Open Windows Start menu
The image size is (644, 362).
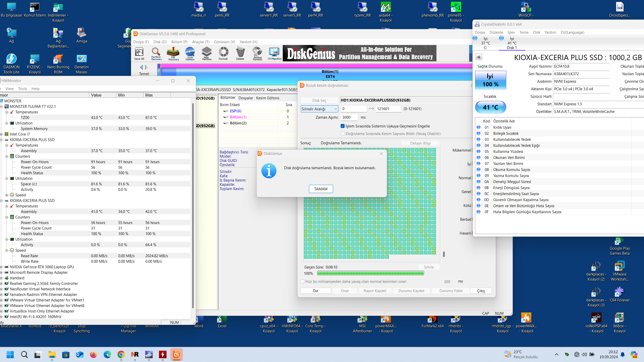click(10, 354)
